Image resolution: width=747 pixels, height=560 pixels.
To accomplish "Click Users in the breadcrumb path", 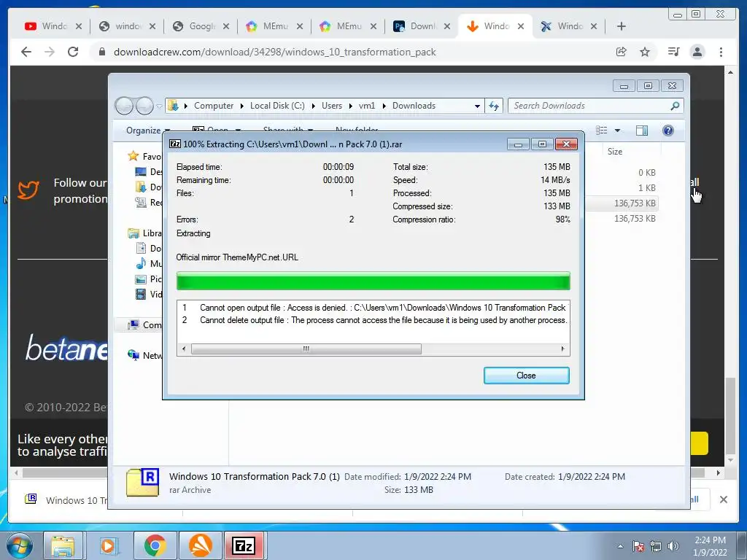I will tap(332, 106).
